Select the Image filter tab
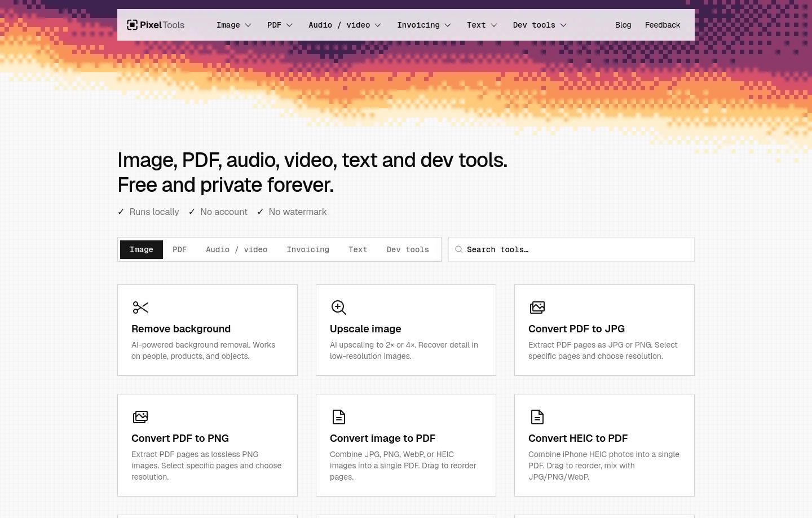 (x=142, y=249)
